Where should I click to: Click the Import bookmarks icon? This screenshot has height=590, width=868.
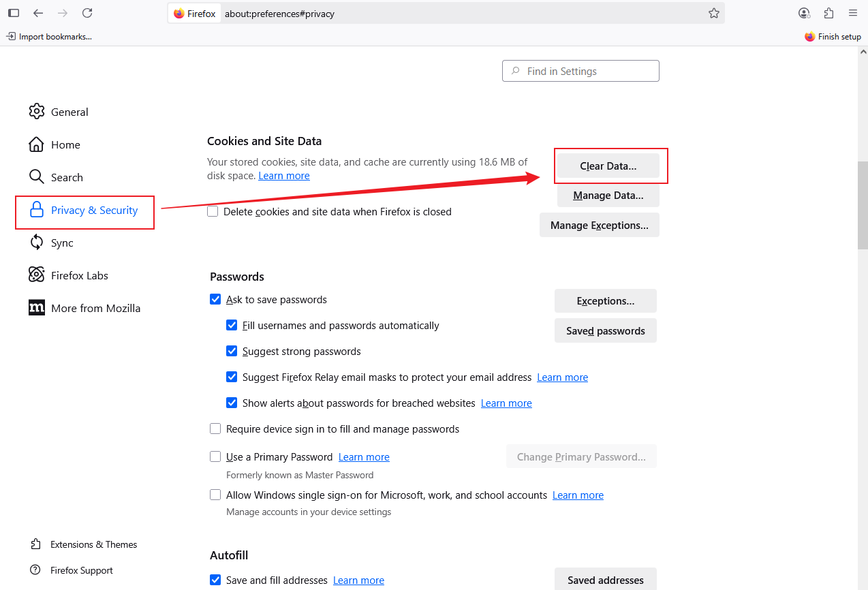(x=11, y=36)
